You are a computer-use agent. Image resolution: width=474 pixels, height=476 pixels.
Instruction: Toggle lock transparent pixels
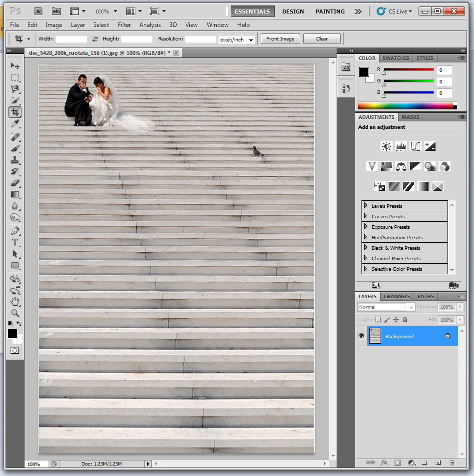pyautogui.click(x=378, y=320)
